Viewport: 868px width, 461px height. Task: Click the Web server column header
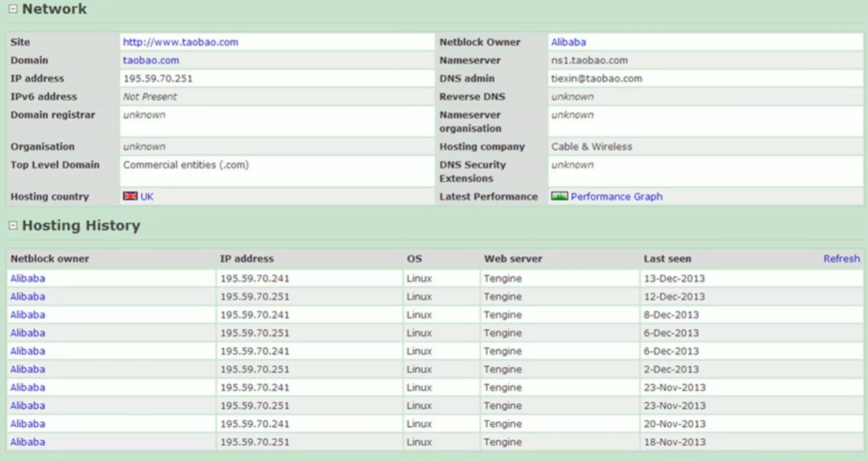(513, 259)
